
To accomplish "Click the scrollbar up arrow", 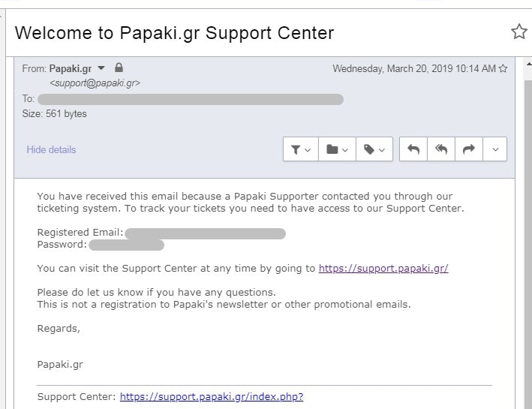I will pos(528,64).
